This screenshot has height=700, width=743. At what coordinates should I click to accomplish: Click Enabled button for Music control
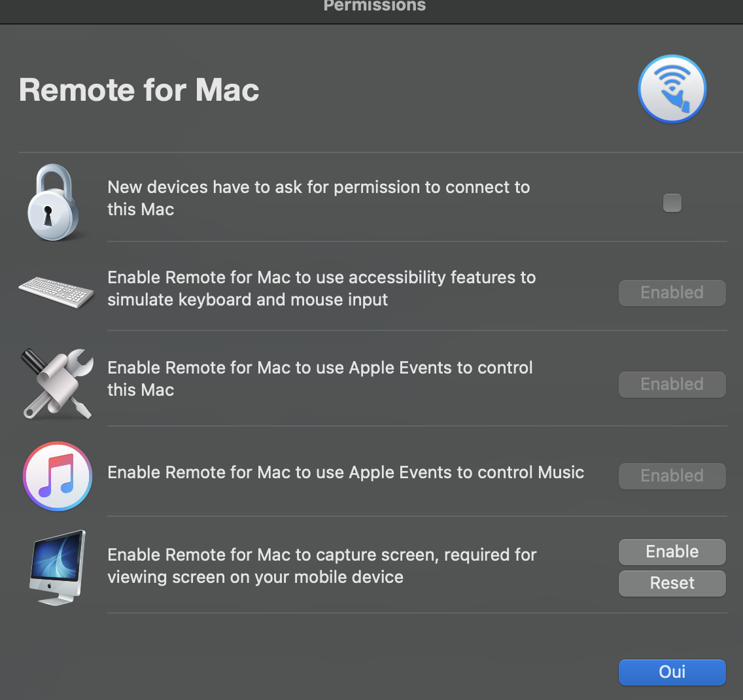click(672, 476)
